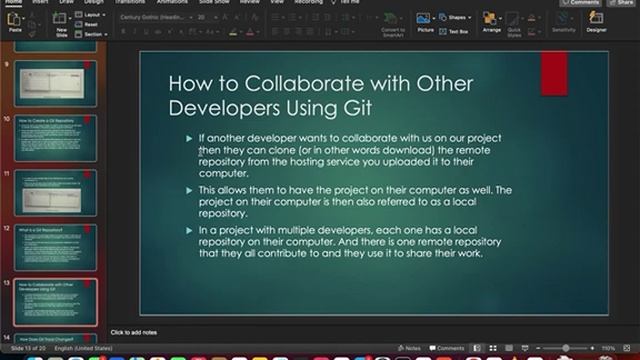The height and width of the screenshot is (360, 640).
Task: Click the Text Box button
Action: coord(453,31)
